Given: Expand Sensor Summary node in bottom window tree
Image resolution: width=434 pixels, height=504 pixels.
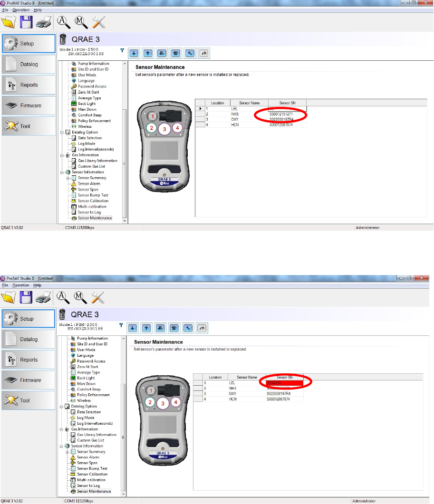Looking at the screenshot, I should coord(67,452).
